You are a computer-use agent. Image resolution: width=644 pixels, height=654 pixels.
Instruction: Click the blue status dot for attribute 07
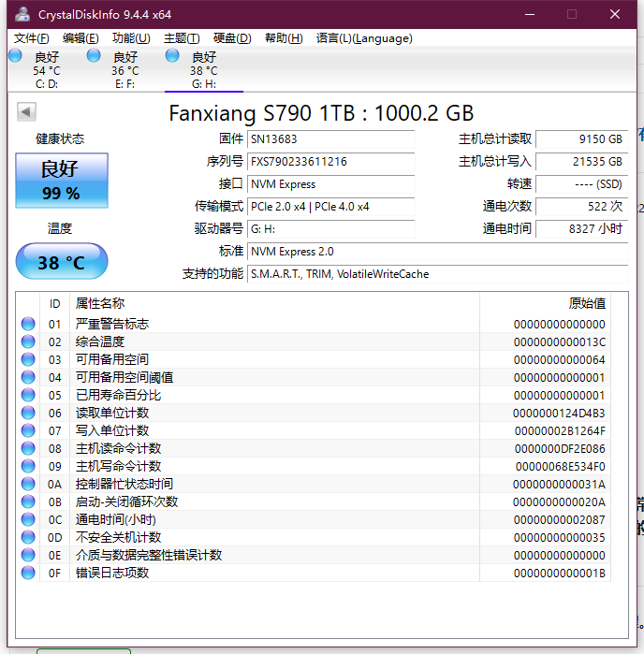click(x=28, y=430)
